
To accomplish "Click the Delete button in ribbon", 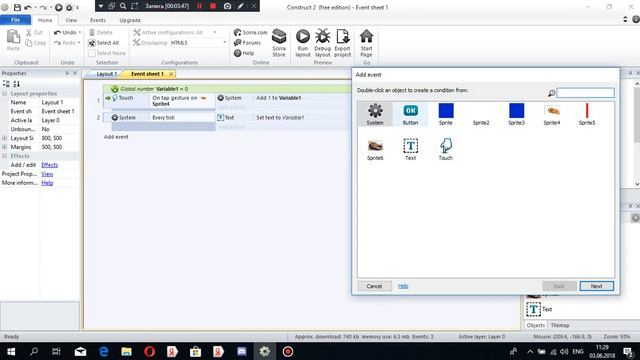I will [100, 32].
